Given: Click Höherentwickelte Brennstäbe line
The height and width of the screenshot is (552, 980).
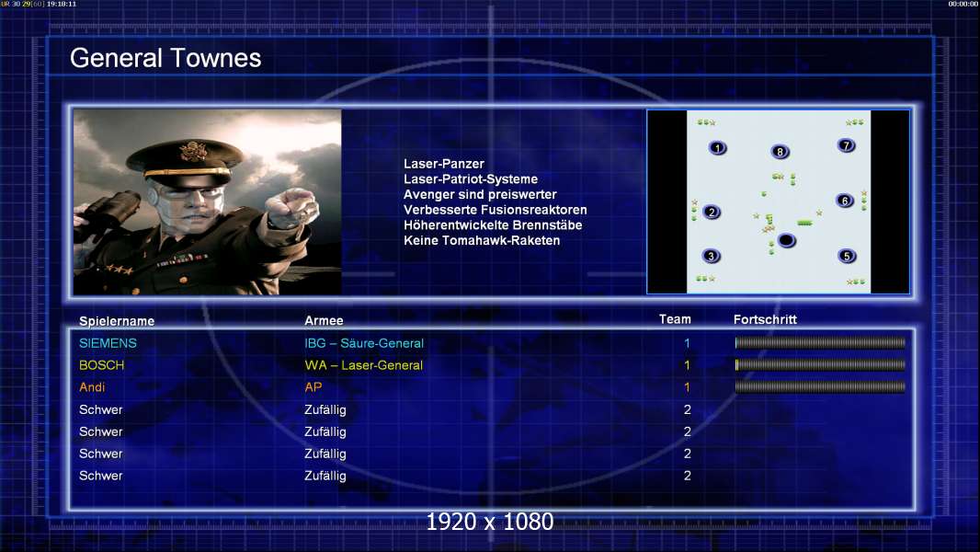Looking at the screenshot, I should [493, 225].
